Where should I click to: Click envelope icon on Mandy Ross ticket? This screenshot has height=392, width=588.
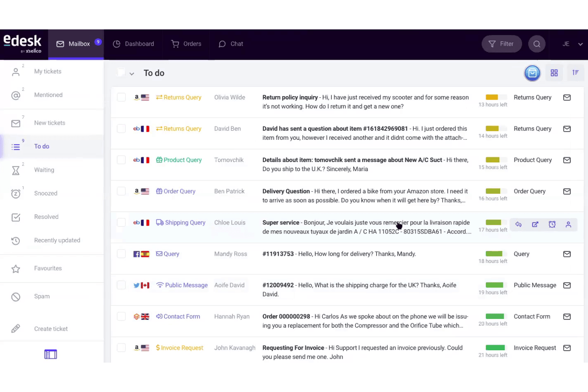point(567,254)
